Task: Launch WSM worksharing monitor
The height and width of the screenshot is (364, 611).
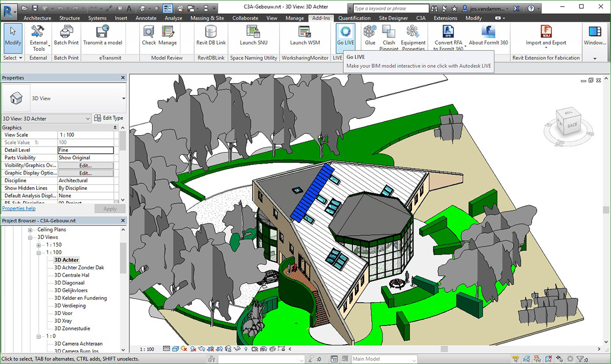Action: point(305,36)
